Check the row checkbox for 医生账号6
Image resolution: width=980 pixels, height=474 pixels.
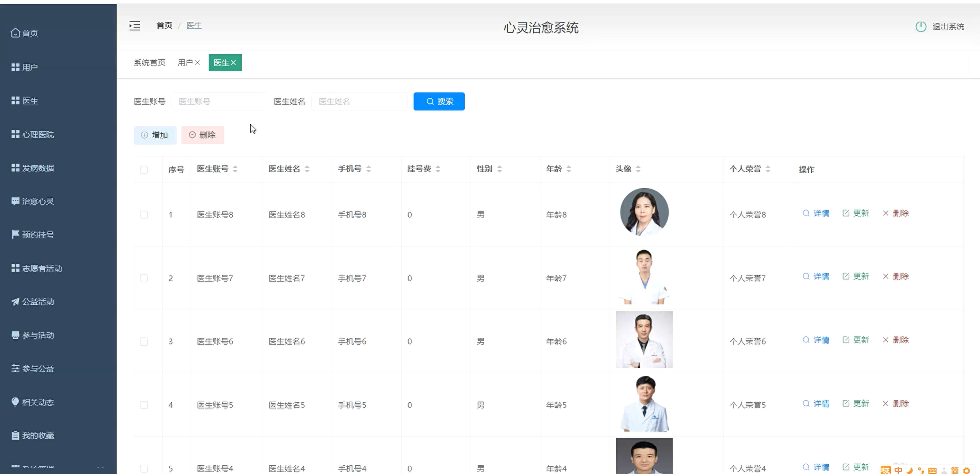tap(144, 341)
